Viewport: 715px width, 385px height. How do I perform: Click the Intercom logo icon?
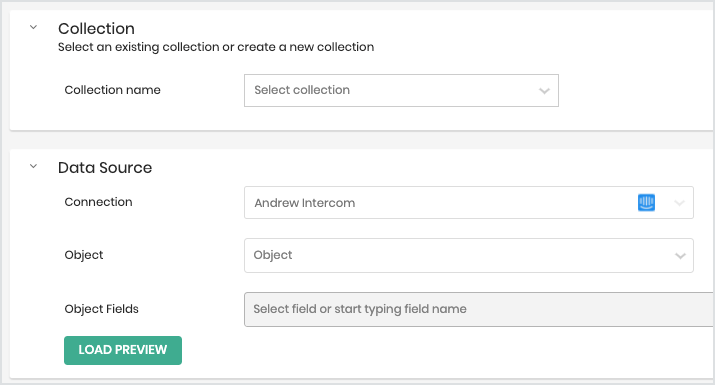646,203
